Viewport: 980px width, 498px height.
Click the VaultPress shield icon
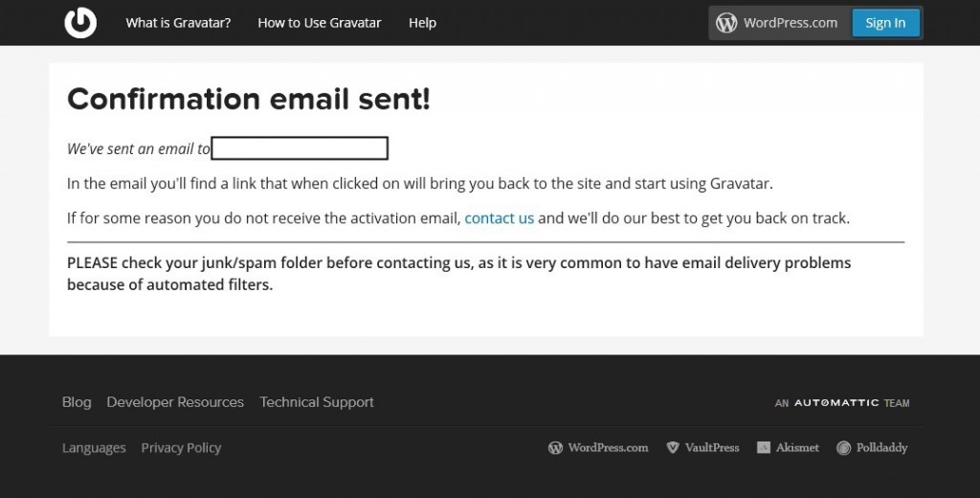click(x=673, y=447)
